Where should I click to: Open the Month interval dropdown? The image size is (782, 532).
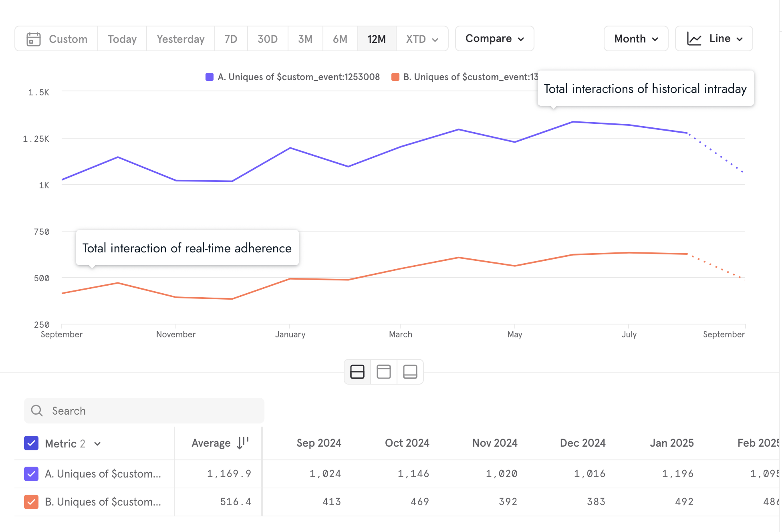[x=636, y=39]
